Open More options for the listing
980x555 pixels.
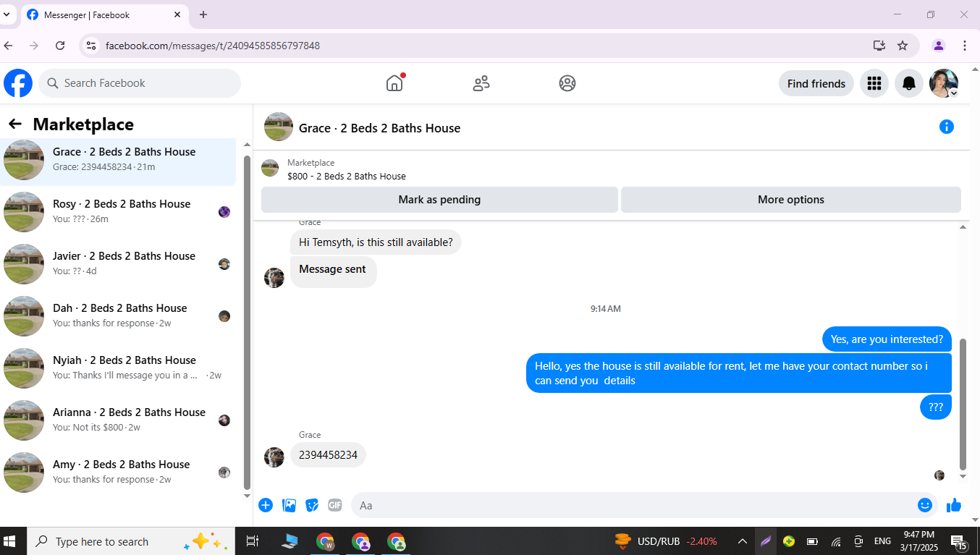point(791,200)
